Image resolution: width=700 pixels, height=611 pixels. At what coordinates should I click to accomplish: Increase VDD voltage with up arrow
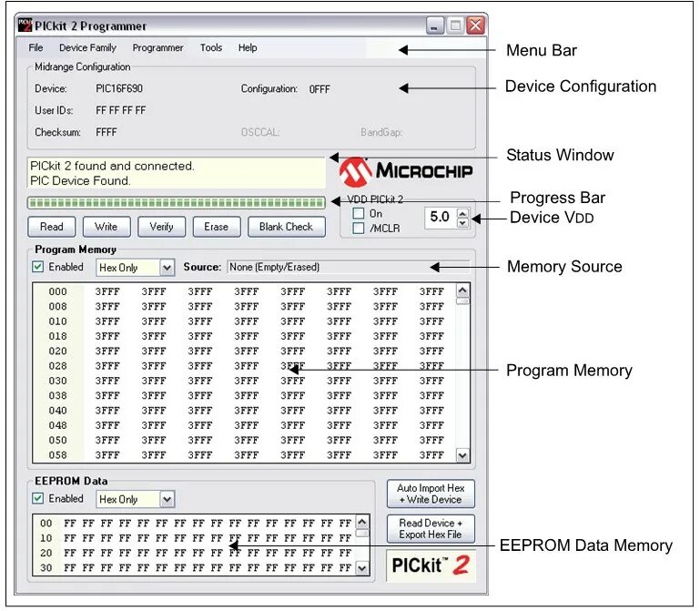click(x=463, y=213)
